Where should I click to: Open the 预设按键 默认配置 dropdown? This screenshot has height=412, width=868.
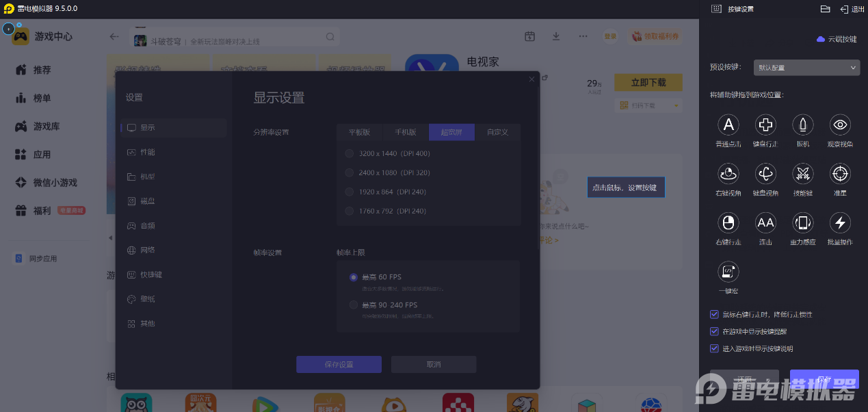click(x=806, y=68)
